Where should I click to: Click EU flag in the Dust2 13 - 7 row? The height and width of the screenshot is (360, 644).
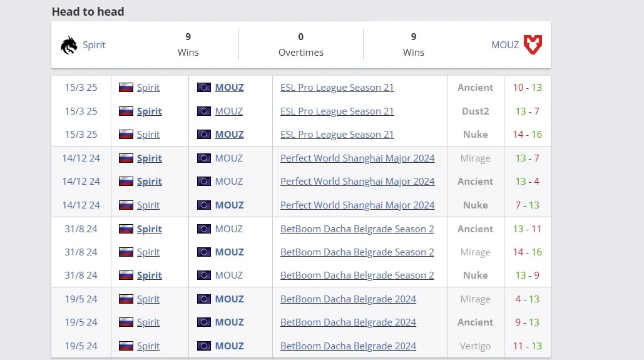click(x=204, y=111)
